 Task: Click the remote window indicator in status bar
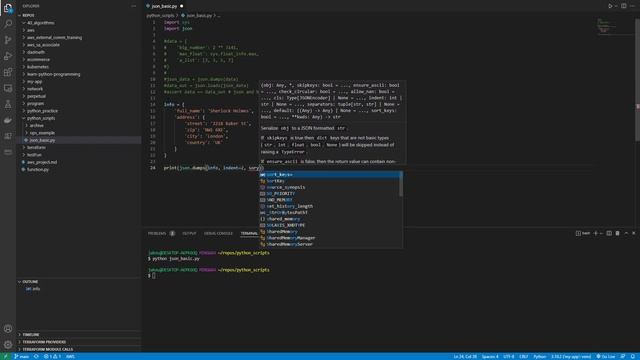[5, 356]
